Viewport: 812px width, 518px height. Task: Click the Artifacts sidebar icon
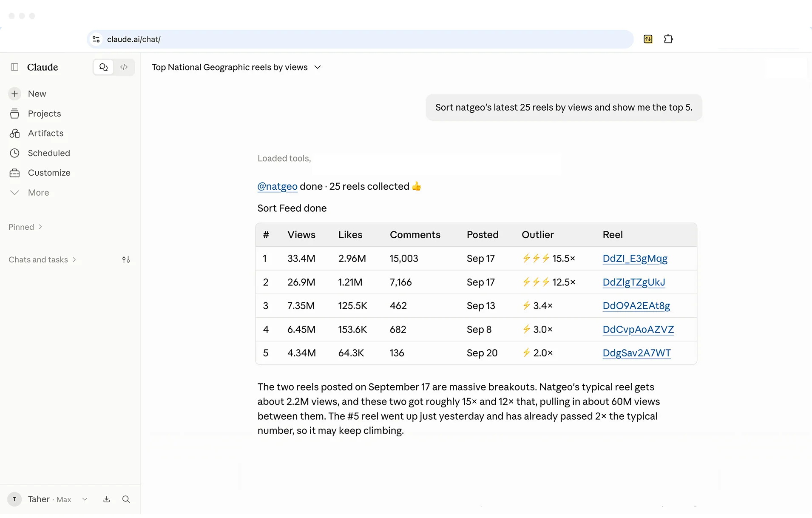click(14, 133)
